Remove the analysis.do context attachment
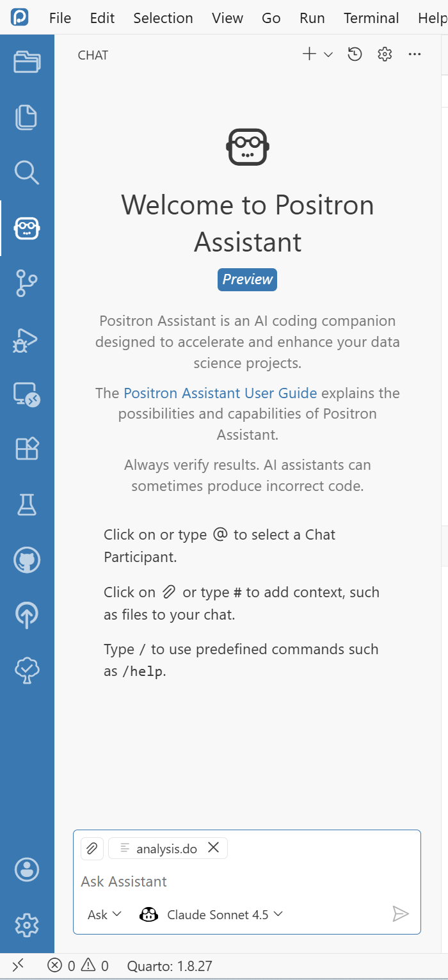 pos(214,847)
